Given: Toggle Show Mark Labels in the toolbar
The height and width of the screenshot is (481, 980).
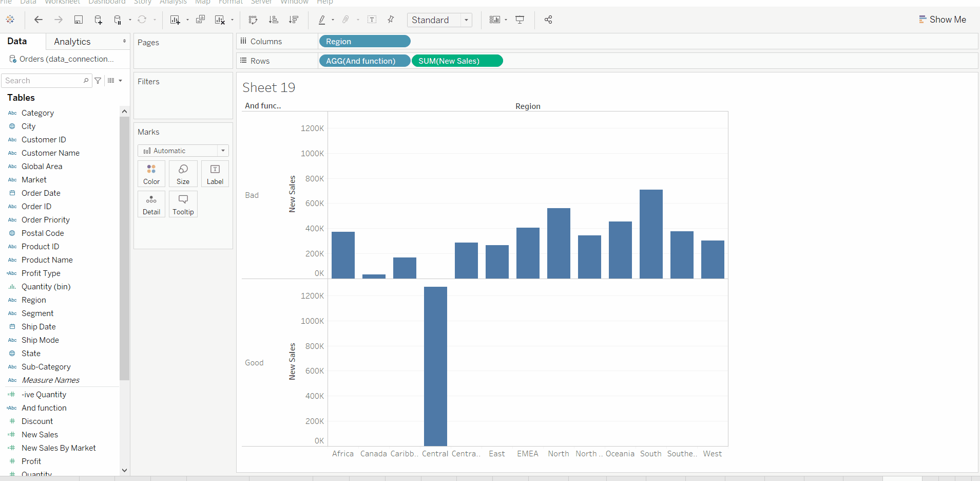Looking at the screenshot, I should [373, 20].
